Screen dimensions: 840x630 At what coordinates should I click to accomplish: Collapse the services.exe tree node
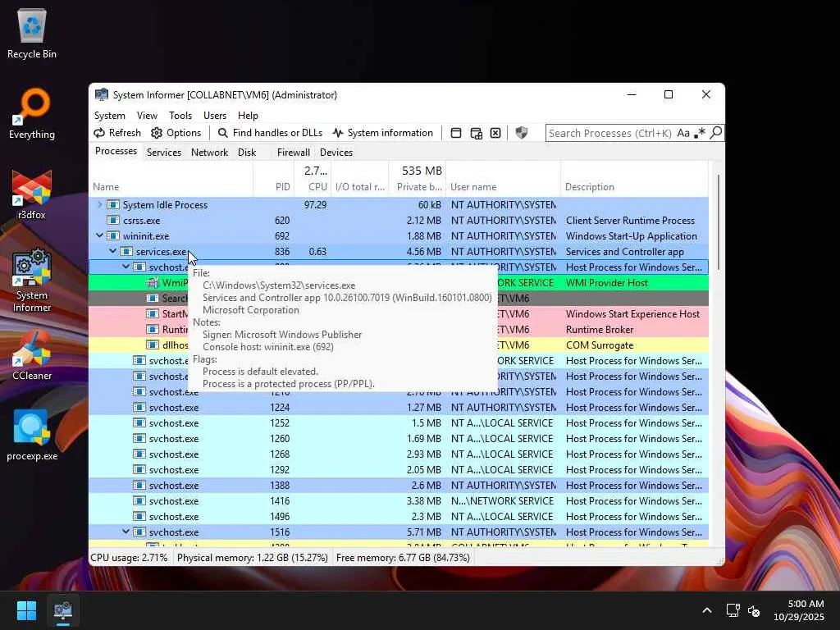[x=112, y=251]
